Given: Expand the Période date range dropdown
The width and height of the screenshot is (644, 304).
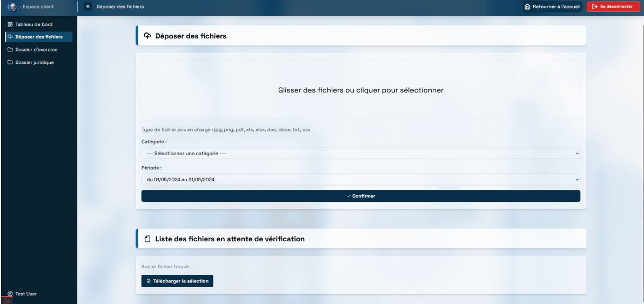Looking at the screenshot, I should pos(360,180).
